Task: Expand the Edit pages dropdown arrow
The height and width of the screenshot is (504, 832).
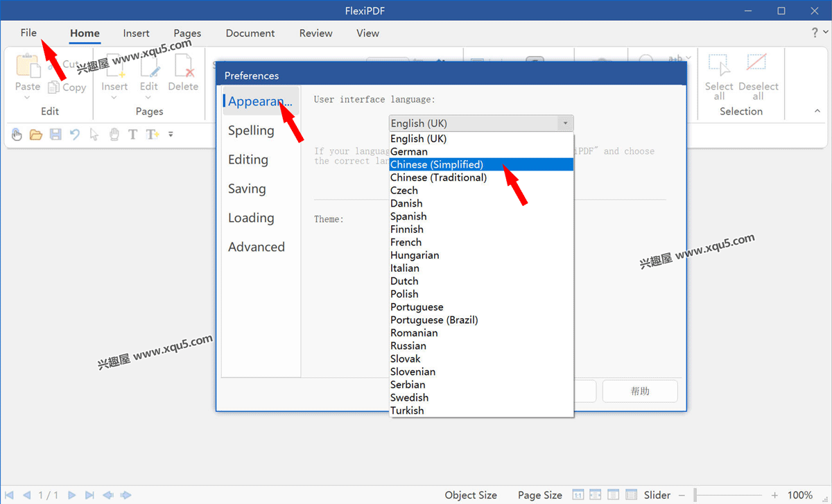Action: click(x=149, y=98)
